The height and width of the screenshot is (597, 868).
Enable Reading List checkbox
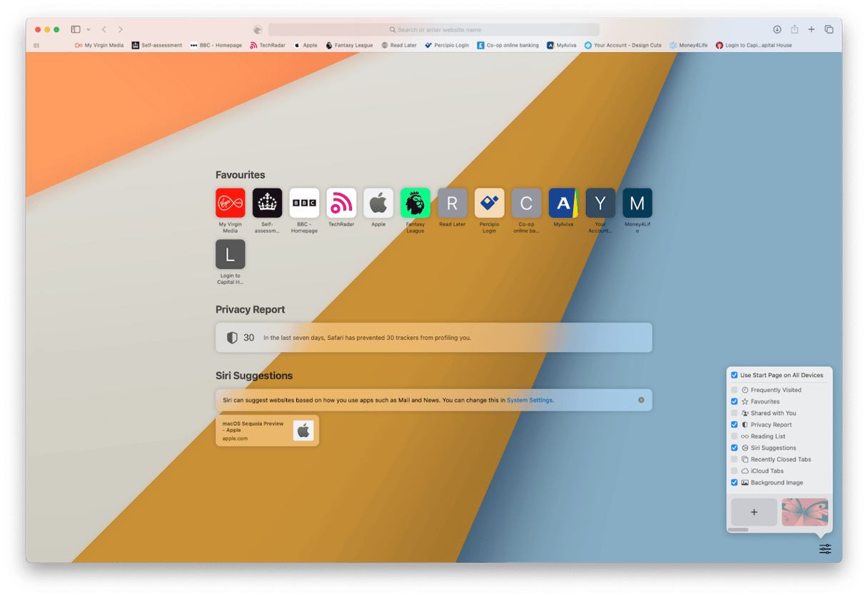[735, 436]
